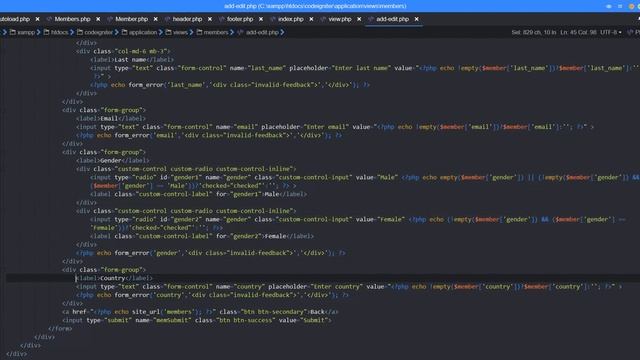Close the add-edit.php tab
The width and height of the screenshot is (640, 360).
point(416,19)
